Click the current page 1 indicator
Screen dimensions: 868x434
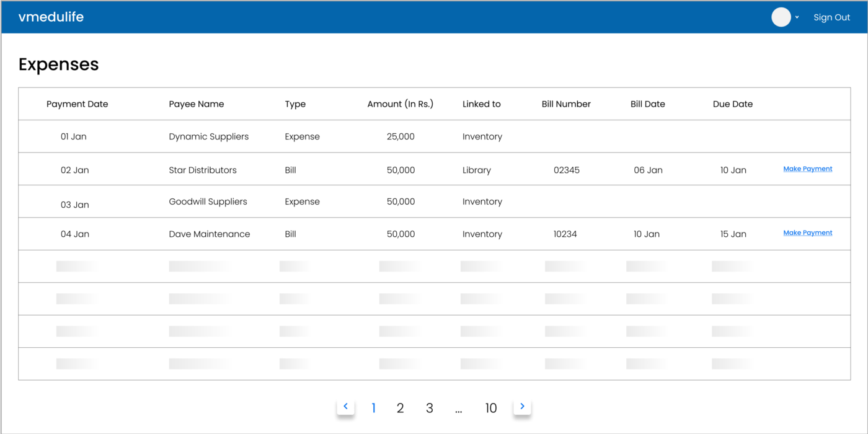(x=373, y=408)
